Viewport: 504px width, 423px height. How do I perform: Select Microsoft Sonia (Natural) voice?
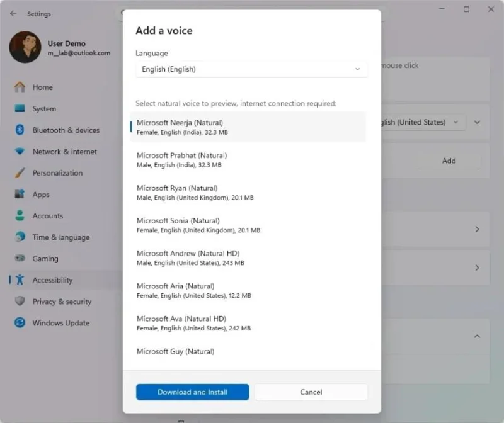[x=248, y=225]
